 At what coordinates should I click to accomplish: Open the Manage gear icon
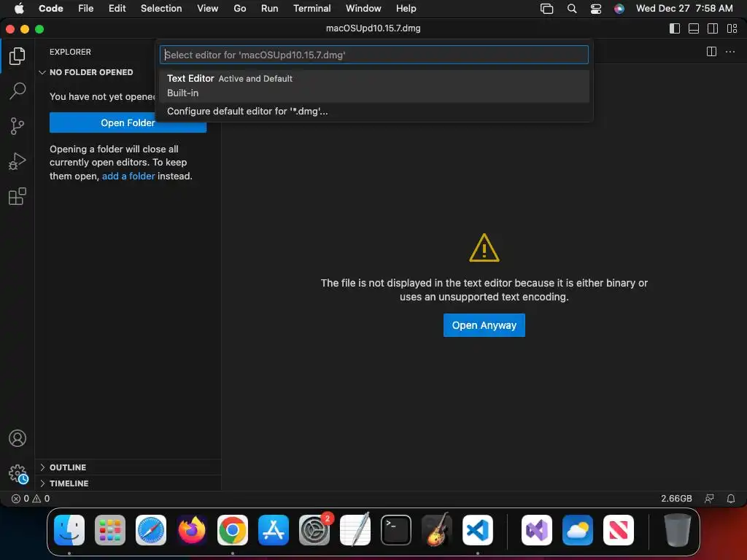coord(18,474)
